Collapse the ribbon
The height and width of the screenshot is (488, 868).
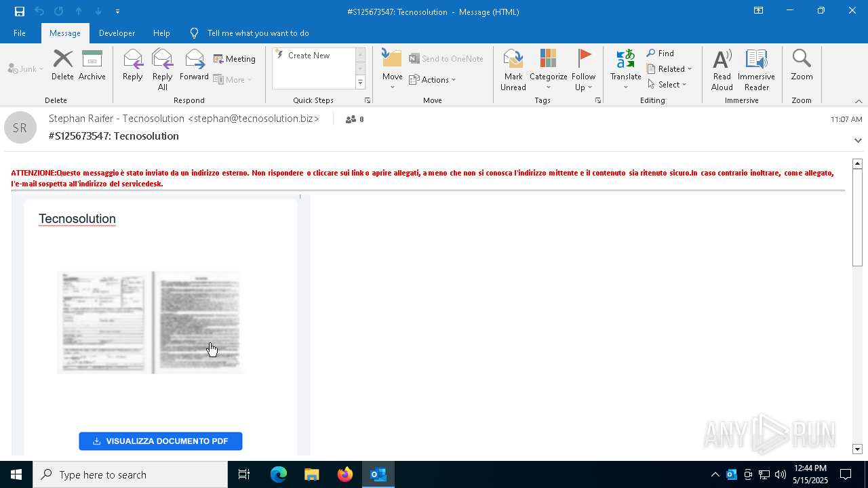(x=859, y=101)
